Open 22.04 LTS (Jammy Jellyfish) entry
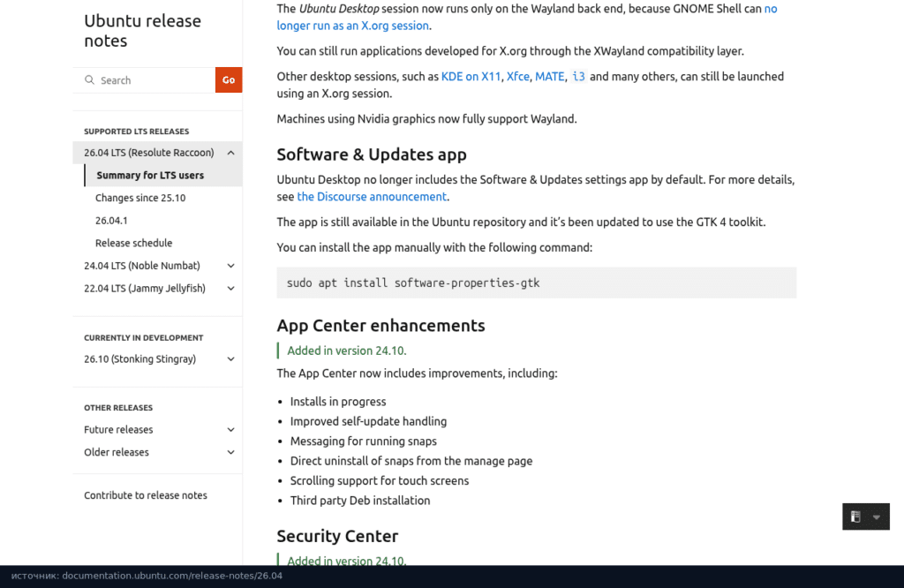904x588 pixels. coord(145,288)
